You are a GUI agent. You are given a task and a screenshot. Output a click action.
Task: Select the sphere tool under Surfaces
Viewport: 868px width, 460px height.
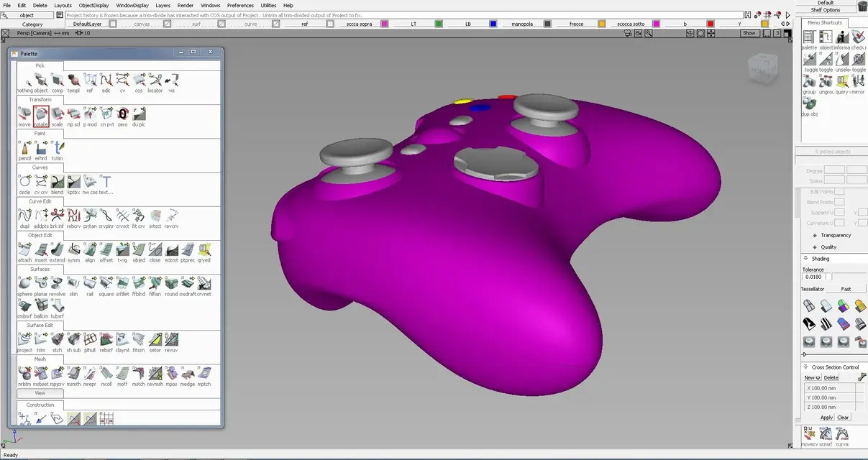24,283
